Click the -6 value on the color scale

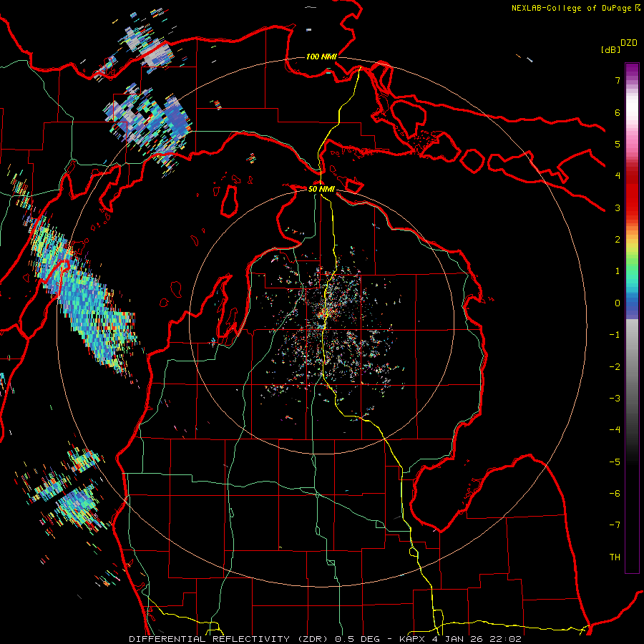click(615, 494)
